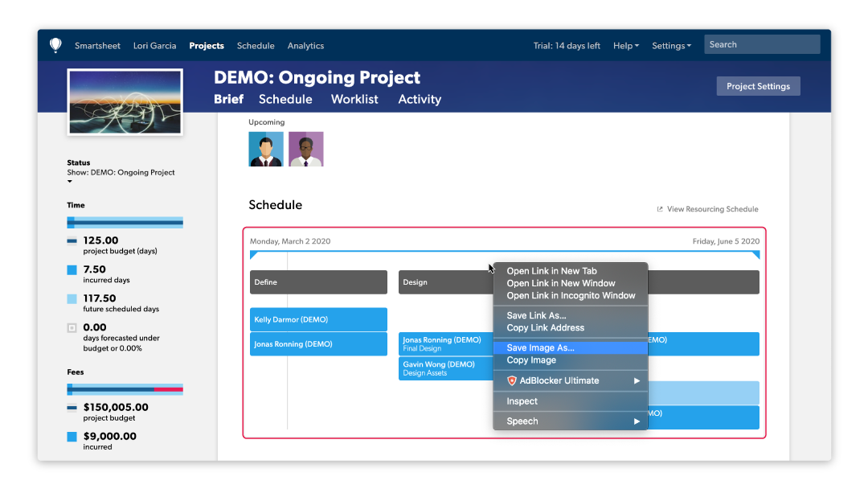Viewport: 868px width, 489px height.
Task: Choose Open Link in New Window
Action: click(x=561, y=283)
